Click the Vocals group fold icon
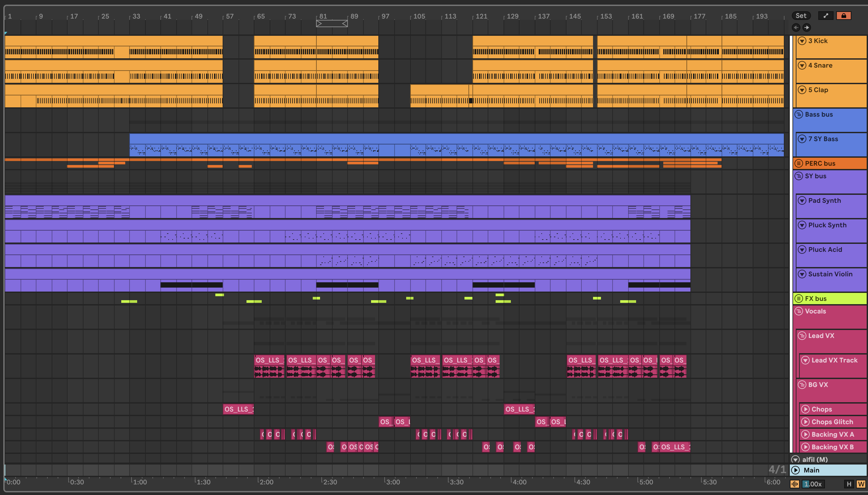The image size is (868, 495). [x=799, y=311]
